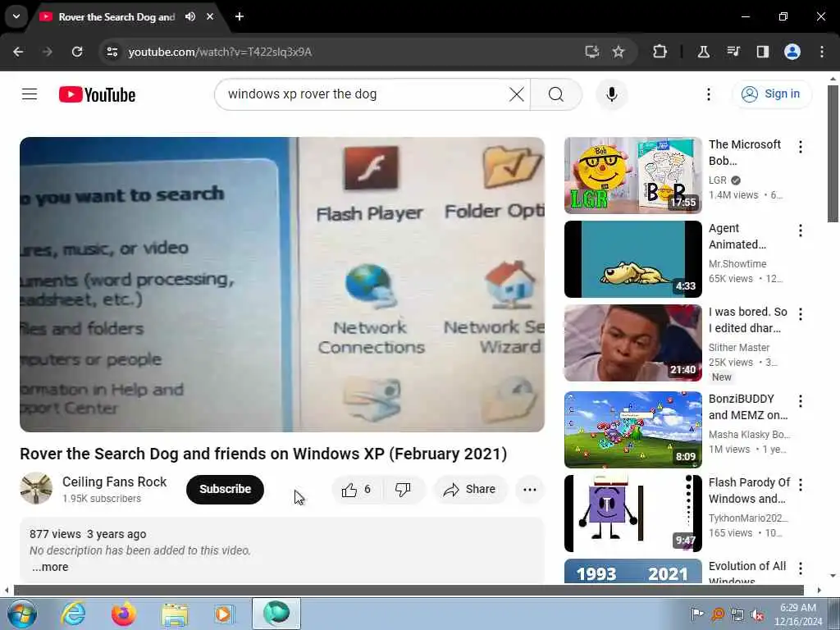Open the Action Center flag tray icon
This screenshot has width=840, height=630.
tap(697, 614)
